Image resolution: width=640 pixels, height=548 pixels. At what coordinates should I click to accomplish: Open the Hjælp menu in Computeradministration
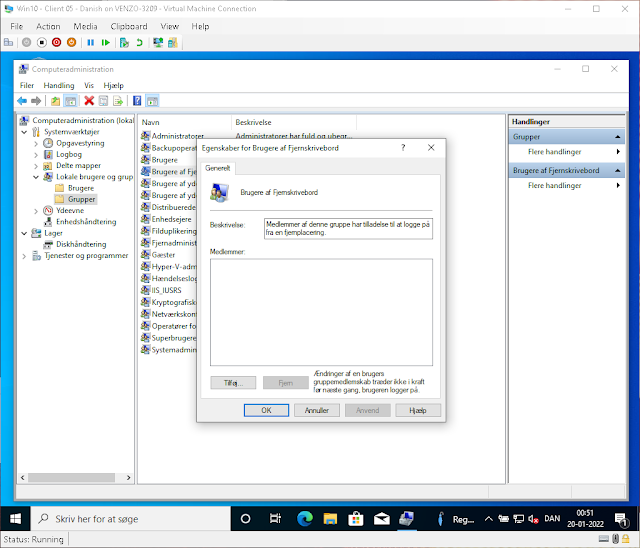coord(113,85)
